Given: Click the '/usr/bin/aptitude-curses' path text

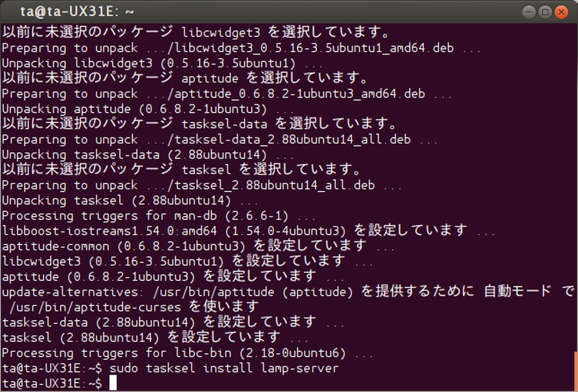Looking at the screenshot, I should 95,307.
